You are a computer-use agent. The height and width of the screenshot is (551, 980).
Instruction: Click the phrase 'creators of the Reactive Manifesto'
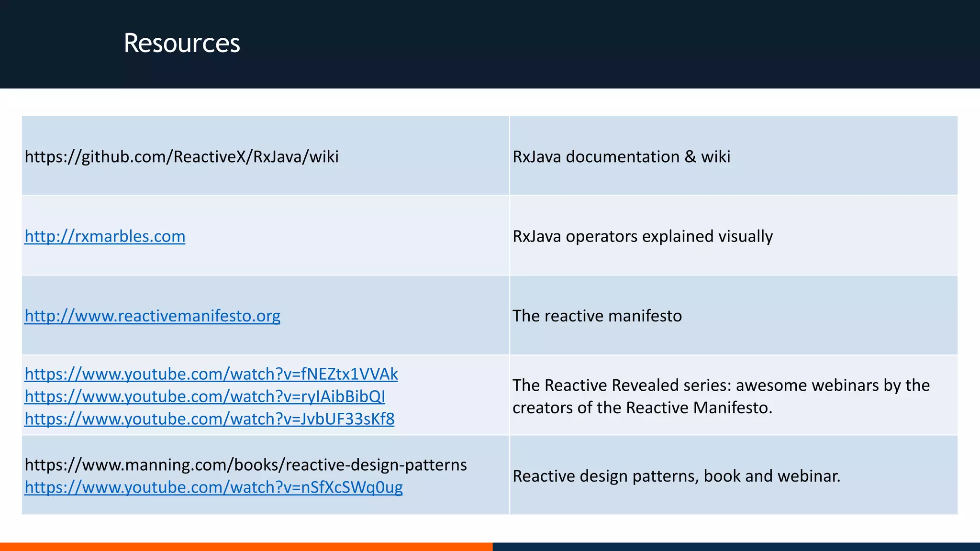point(641,408)
